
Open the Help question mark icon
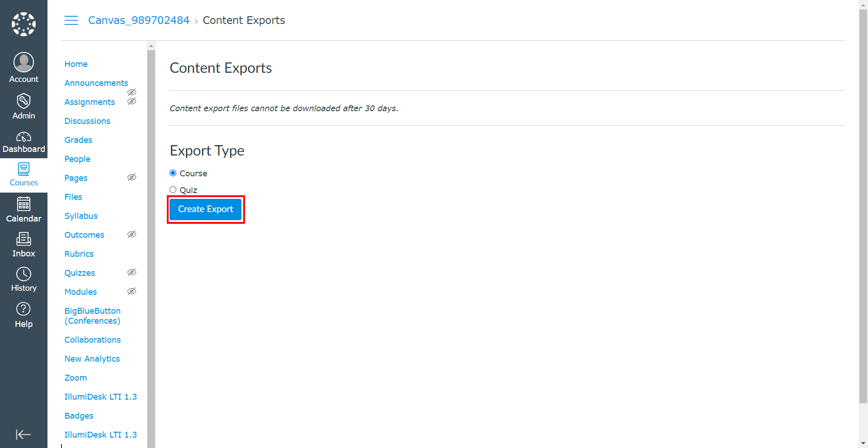tap(24, 309)
